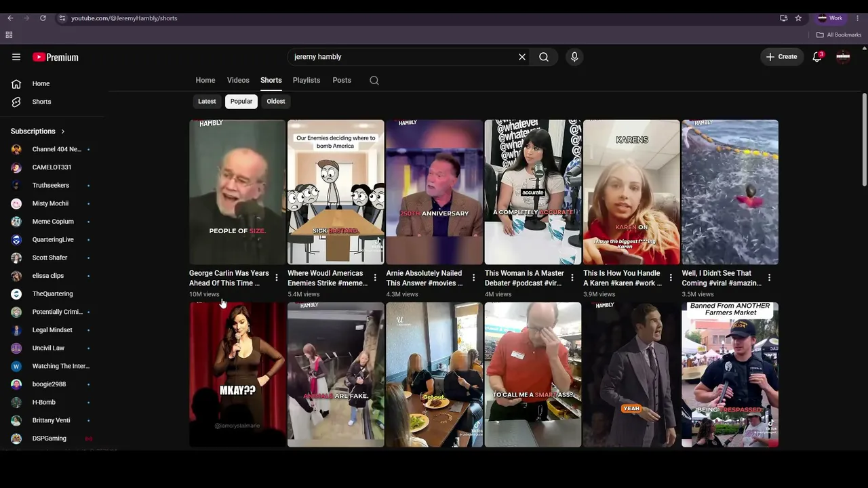Open the notifications bell
Viewport: 868px width, 488px height.
point(817,57)
